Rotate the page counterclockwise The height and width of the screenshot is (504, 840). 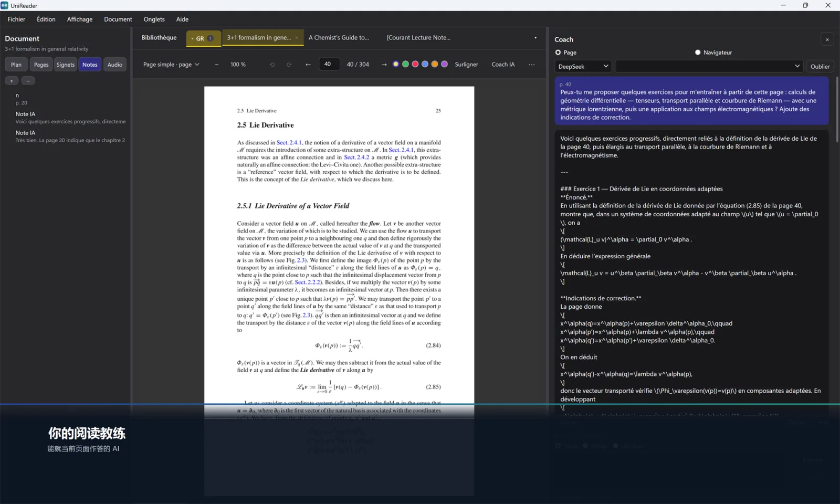272,65
